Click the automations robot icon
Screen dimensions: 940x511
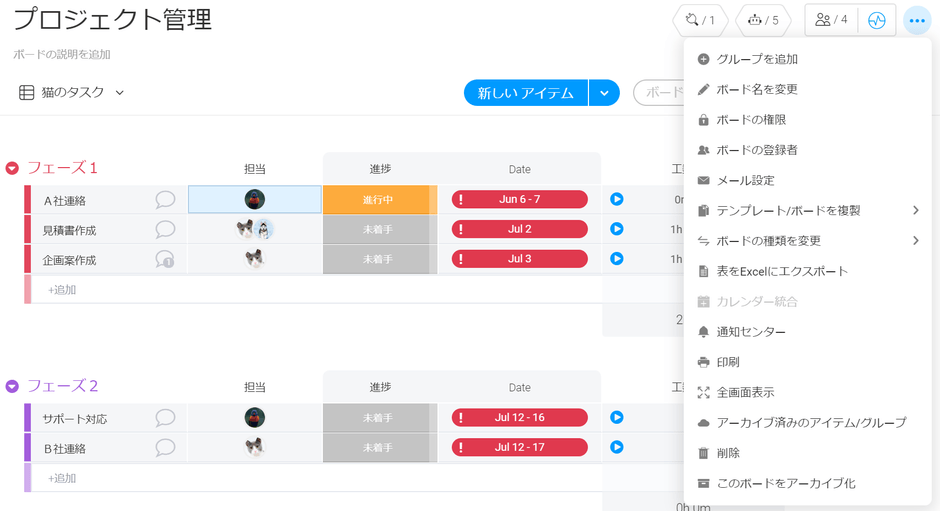click(762, 20)
